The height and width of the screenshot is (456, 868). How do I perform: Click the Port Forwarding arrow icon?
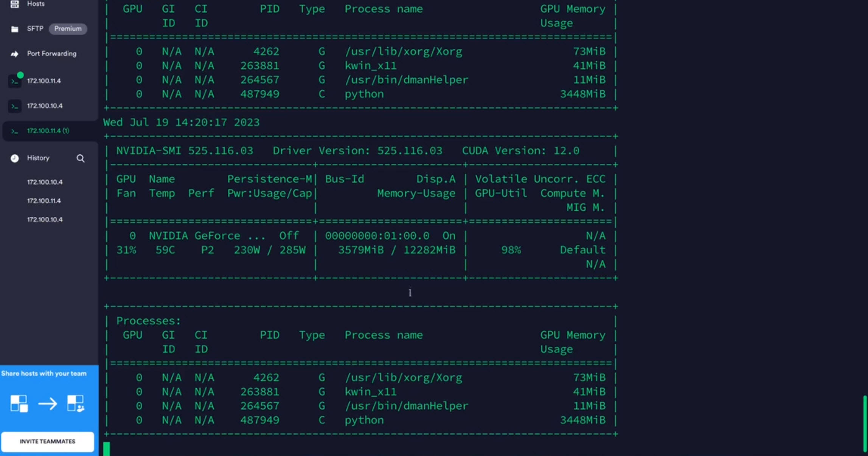pos(14,54)
